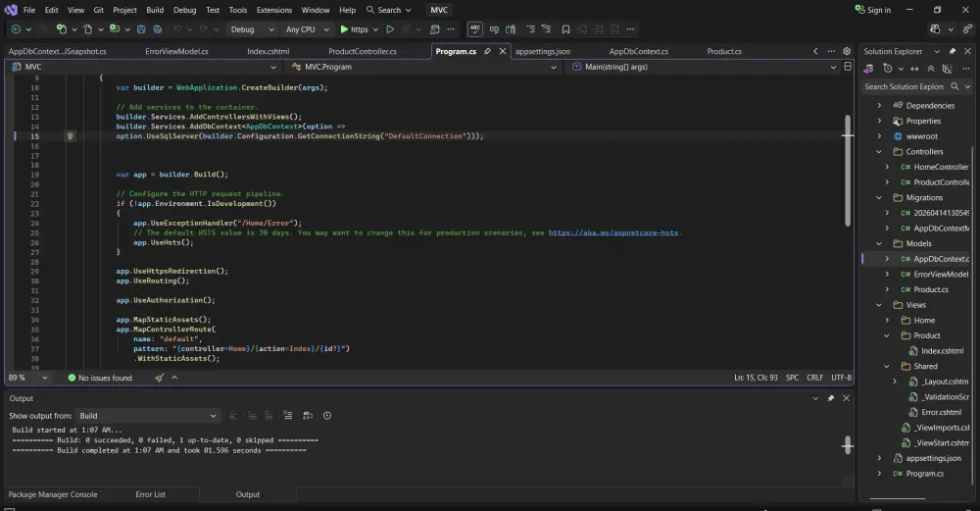This screenshot has width=980, height=511.
Task: Click Collapse All icon in Solution Explorer
Action: point(931,69)
